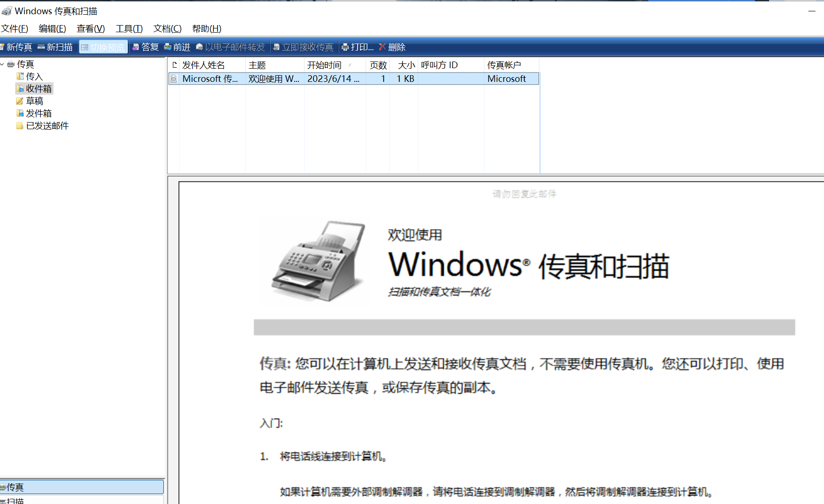Screen dimensions: 824x504
Task: Sort by the Sender Name (发件人姓名) column
Action: [x=212, y=65]
